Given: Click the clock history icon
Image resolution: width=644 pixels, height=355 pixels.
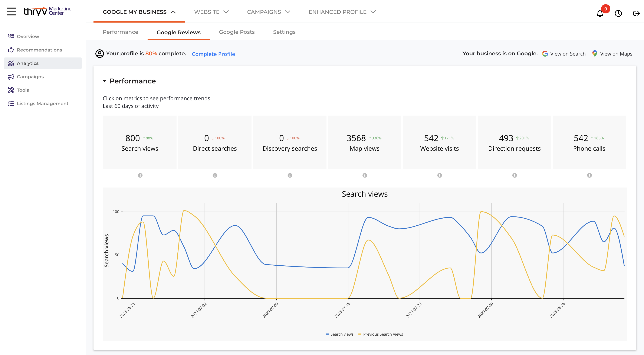Looking at the screenshot, I should click(618, 13).
